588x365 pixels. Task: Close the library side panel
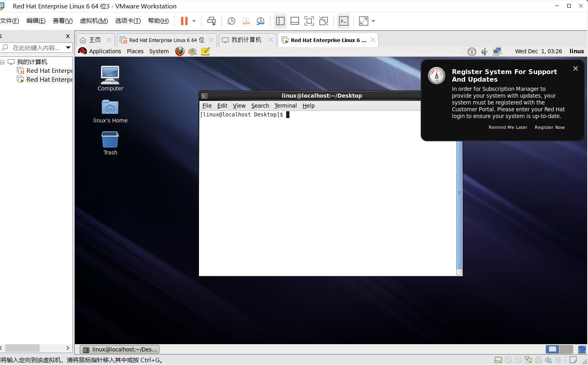[x=68, y=36]
